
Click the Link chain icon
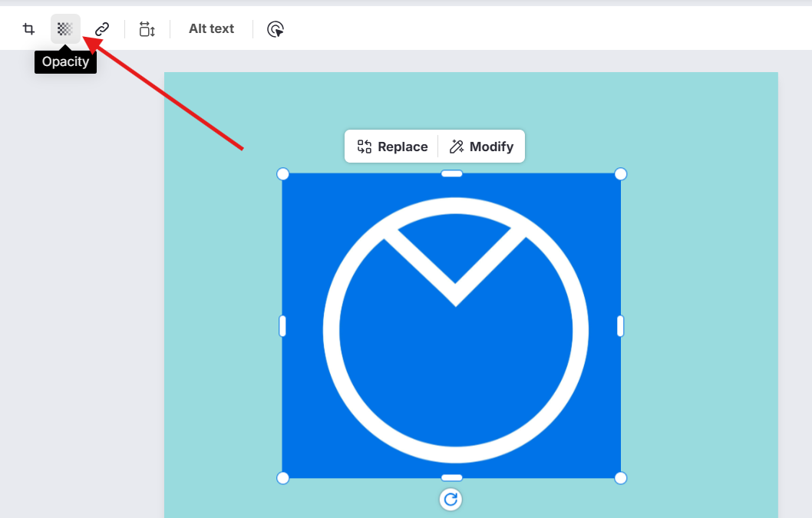tap(102, 29)
